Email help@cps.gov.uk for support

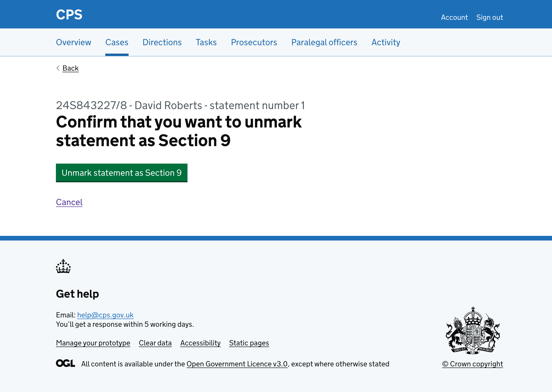pos(105,315)
